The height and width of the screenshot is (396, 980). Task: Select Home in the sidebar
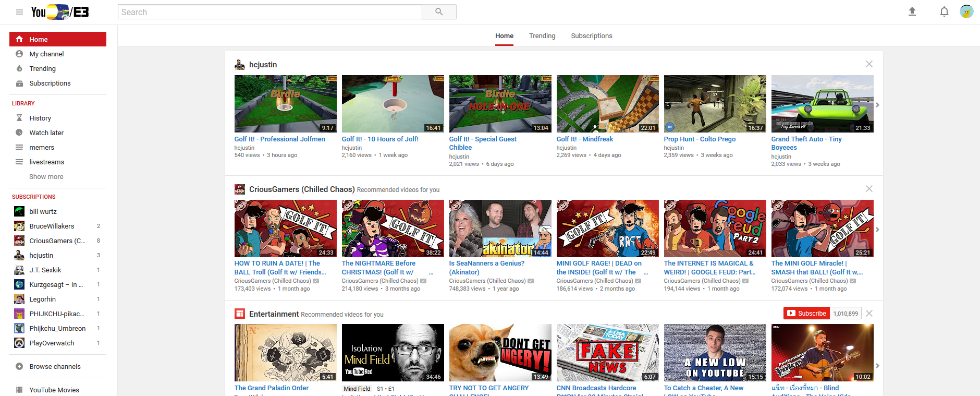pyautogui.click(x=58, y=39)
